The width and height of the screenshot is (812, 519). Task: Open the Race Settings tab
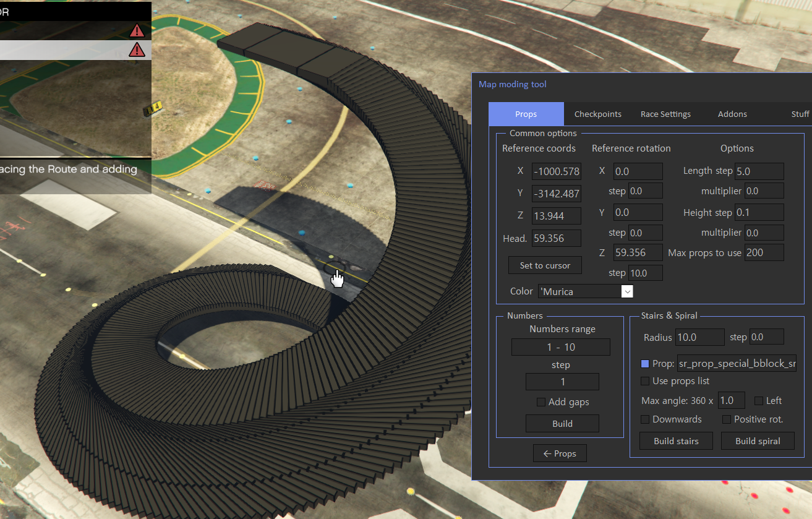tap(665, 114)
